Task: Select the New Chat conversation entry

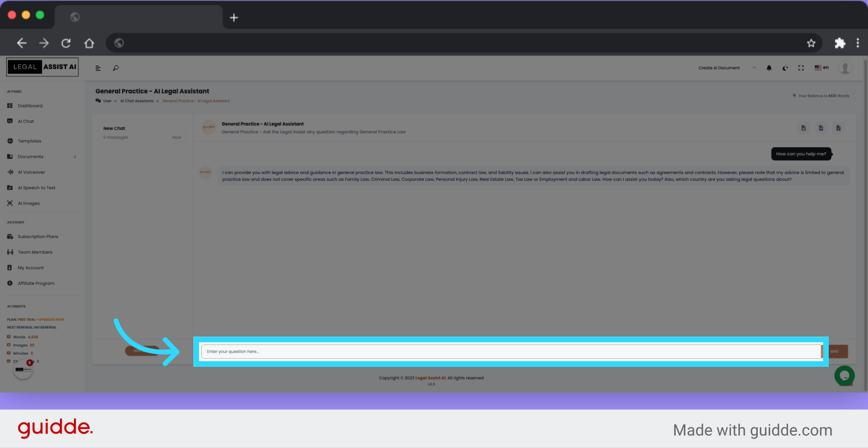Action: (142, 133)
